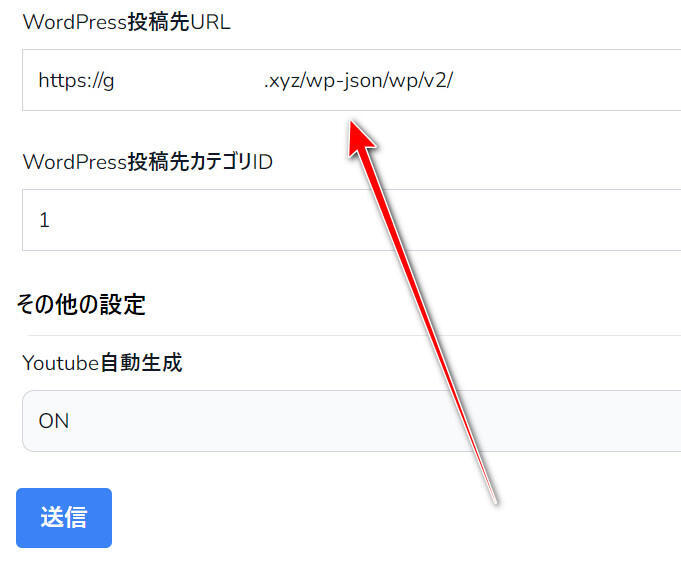Click the value 1 in the category ID field
Screen dimensions: 681x562
click(44, 220)
